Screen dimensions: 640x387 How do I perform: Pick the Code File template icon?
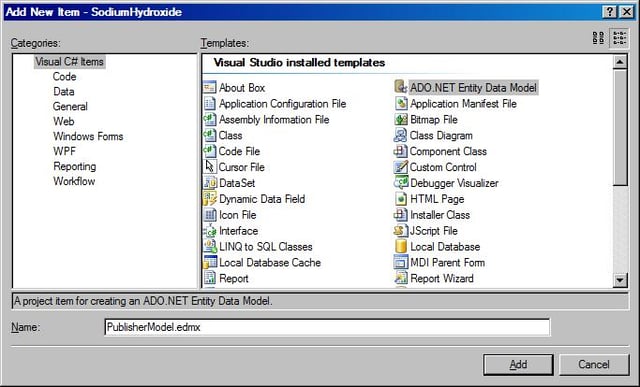point(210,151)
